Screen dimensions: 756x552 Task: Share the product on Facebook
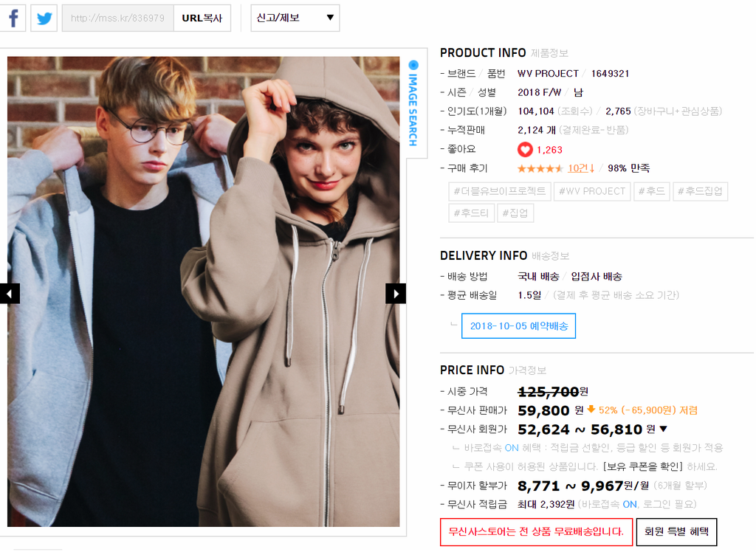pos(13,18)
